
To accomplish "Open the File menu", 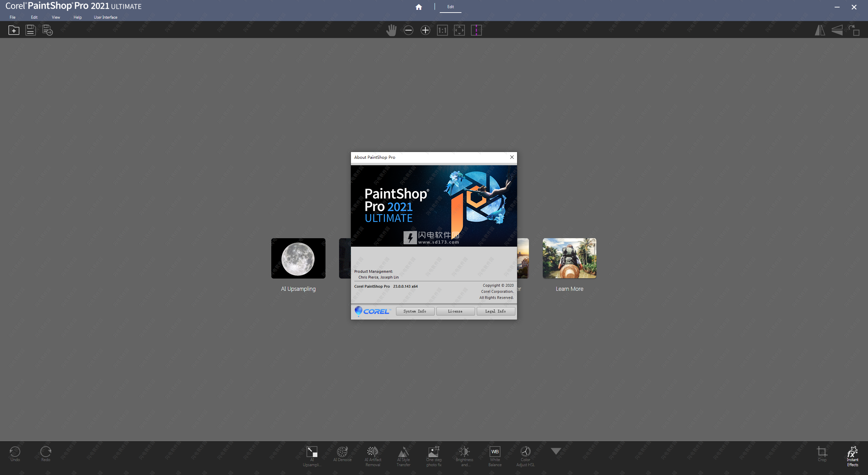I will [x=13, y=17].
